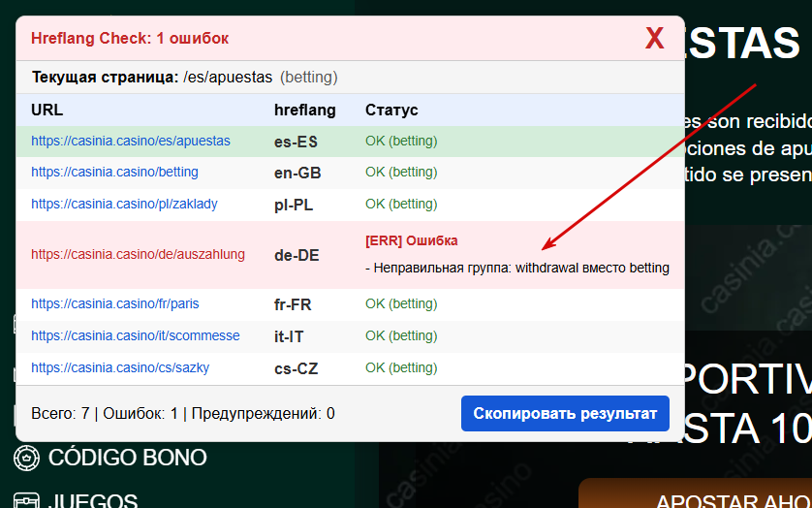The image size is (812, 508).
Task: Click the de-DE hreflang cell
Action: pos(297,255)
